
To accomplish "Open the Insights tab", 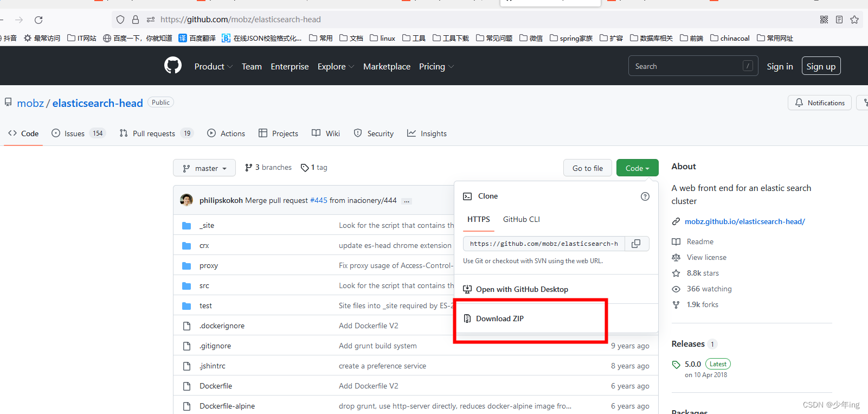I will (x=427, y=133).
